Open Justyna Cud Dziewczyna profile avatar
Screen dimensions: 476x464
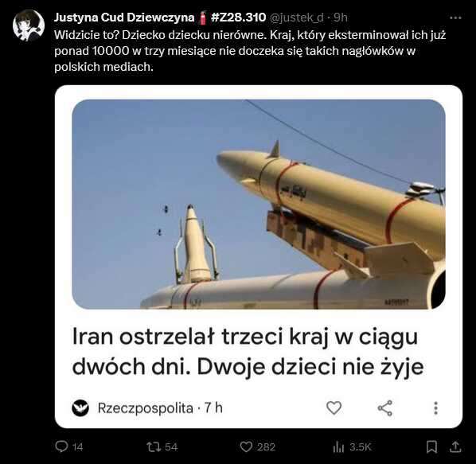29,25
